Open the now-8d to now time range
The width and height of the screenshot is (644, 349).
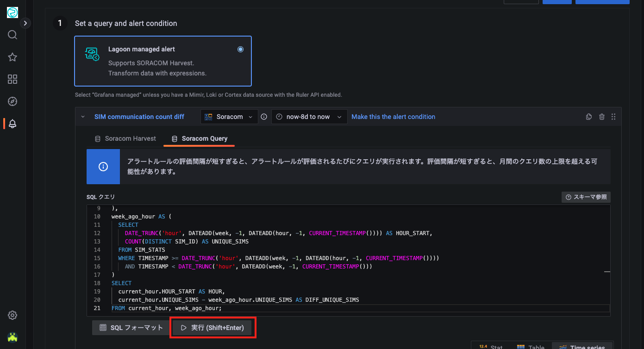click(309, 117)
